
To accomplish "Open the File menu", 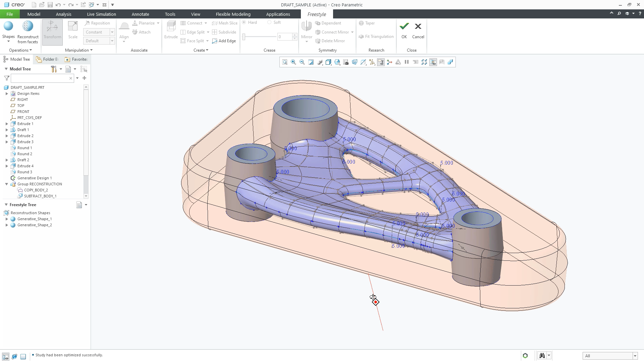I will point(10,14).
